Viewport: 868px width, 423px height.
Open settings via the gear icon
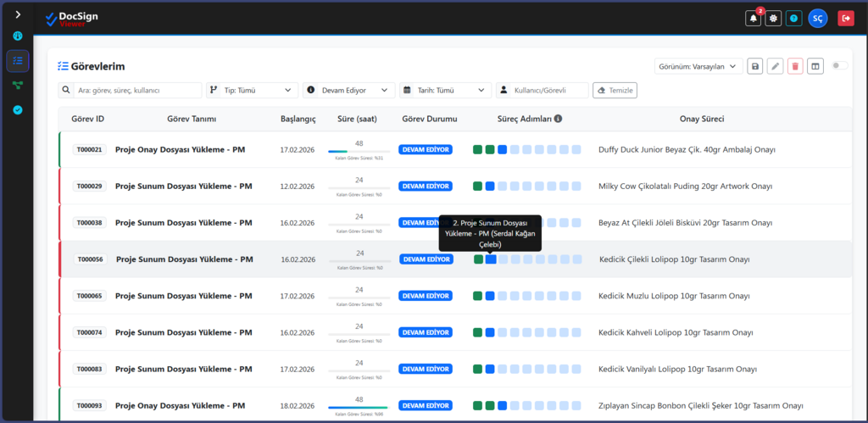[x=773, y=19]
